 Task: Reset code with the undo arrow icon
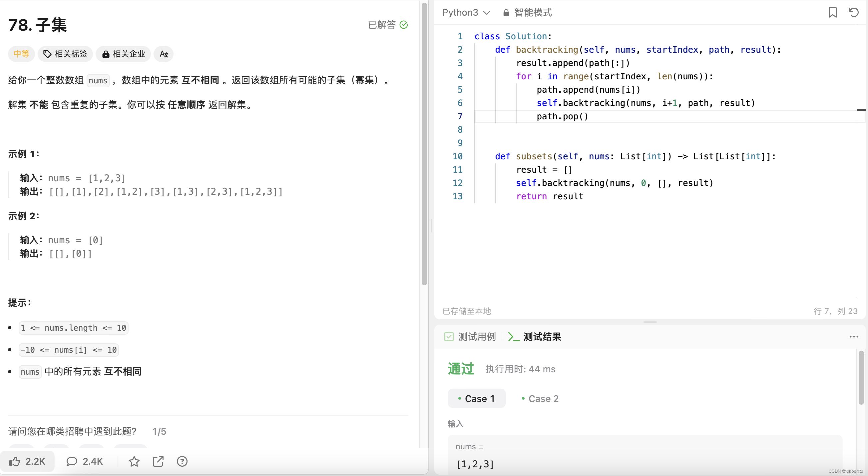[x=853, y=12]
